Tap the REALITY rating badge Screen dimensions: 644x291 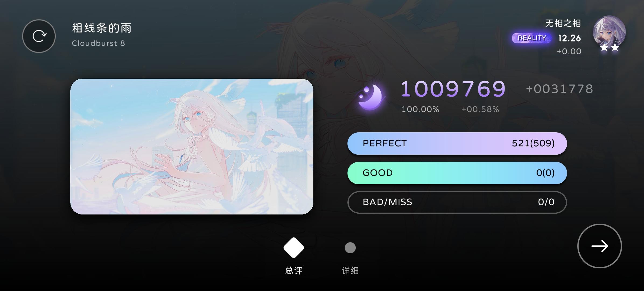[x=532, y=38]
